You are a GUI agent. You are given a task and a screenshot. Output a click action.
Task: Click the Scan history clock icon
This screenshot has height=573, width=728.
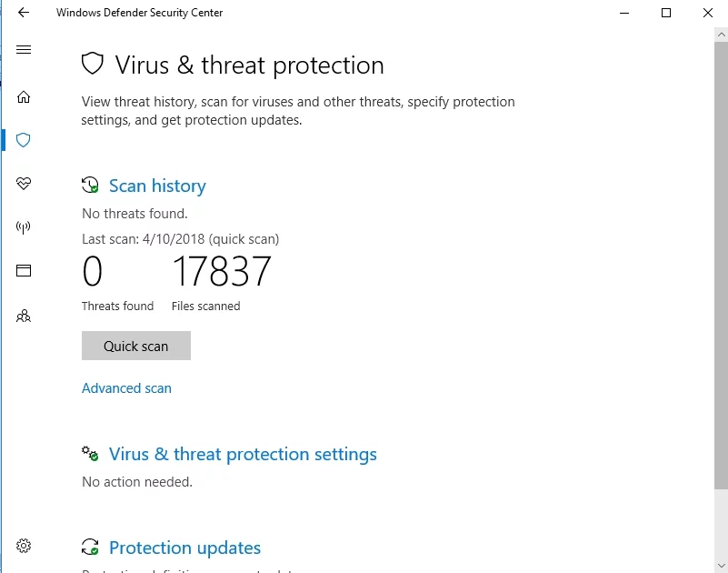coord(90,186)
